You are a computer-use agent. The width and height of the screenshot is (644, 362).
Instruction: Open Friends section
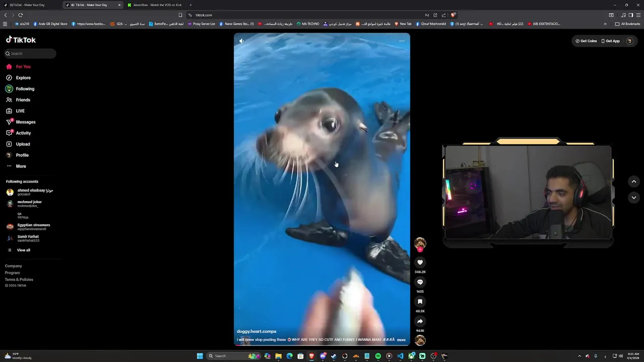click(x=19, y=100)
